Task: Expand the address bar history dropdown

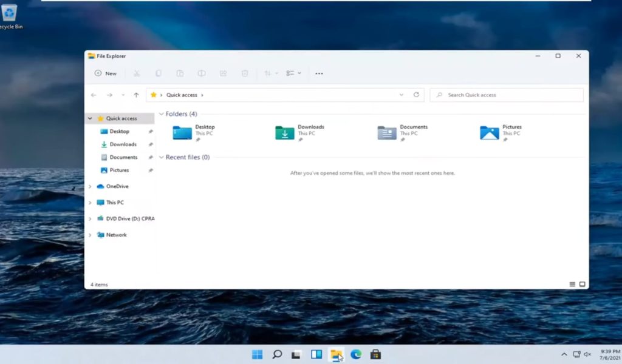Action: (402, 95)
